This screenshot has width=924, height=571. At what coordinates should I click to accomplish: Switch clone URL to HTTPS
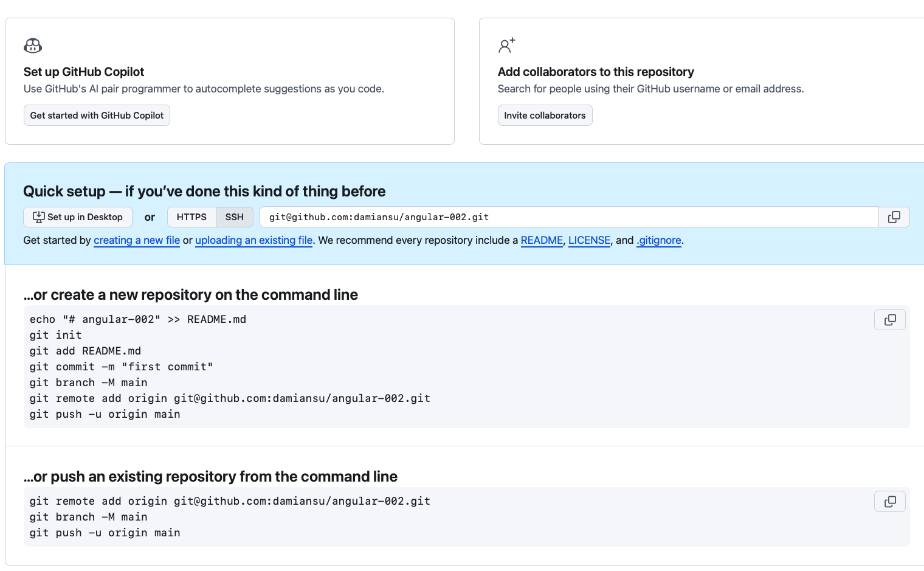[191, 217]
